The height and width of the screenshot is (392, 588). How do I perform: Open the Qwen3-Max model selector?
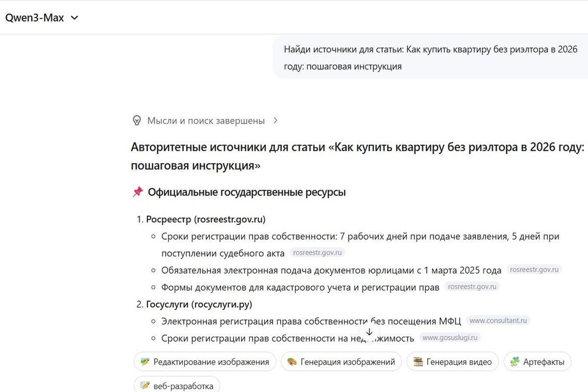point(42,17)
